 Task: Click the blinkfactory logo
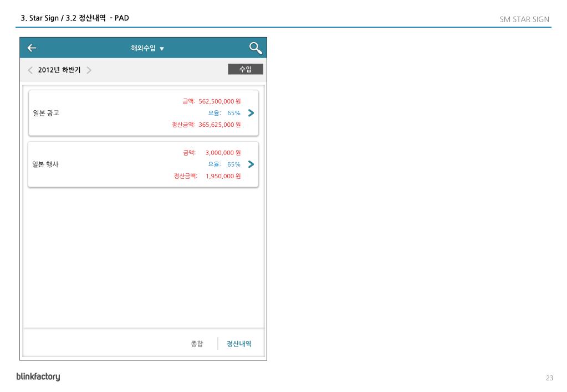click(x=38, y=376)
